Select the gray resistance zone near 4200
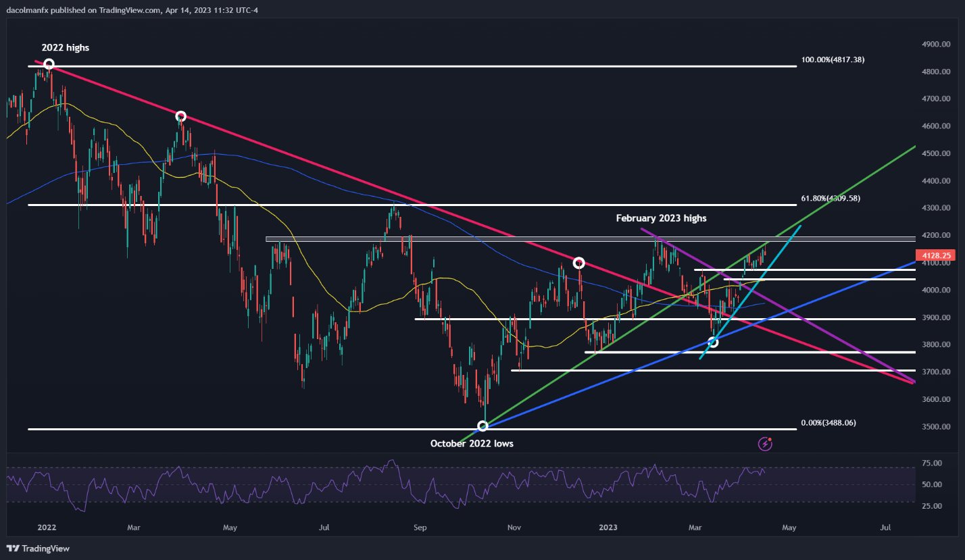 (591, 238)
